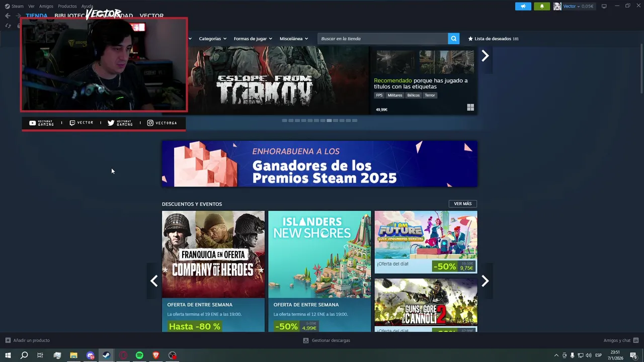Viewport: 644px width, 362px height.
Task: Open the Ayuda menu
Action: tap(87, 6)
